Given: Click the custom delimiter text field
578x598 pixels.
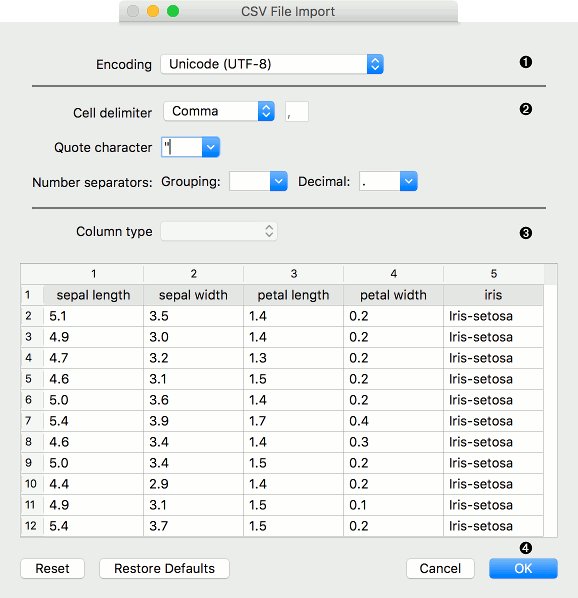Looking at the screenshot, I should pyautogui.click(x=297, y=112).
